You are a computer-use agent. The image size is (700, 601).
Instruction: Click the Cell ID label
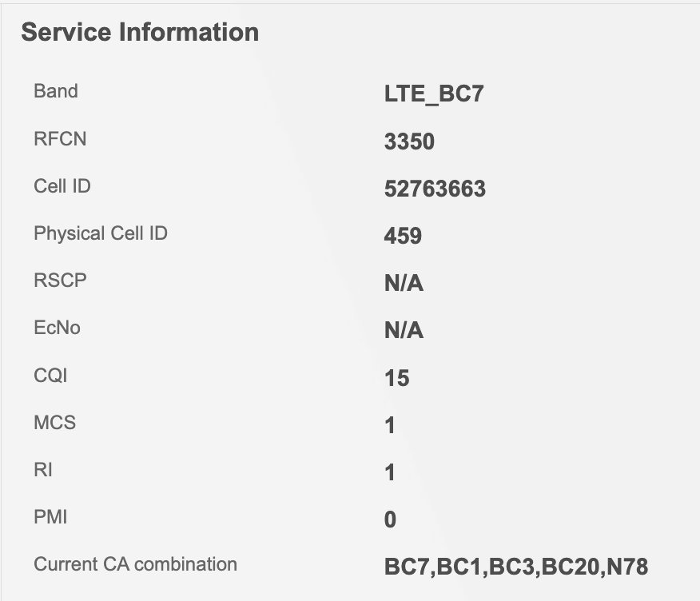click(62, 186)
